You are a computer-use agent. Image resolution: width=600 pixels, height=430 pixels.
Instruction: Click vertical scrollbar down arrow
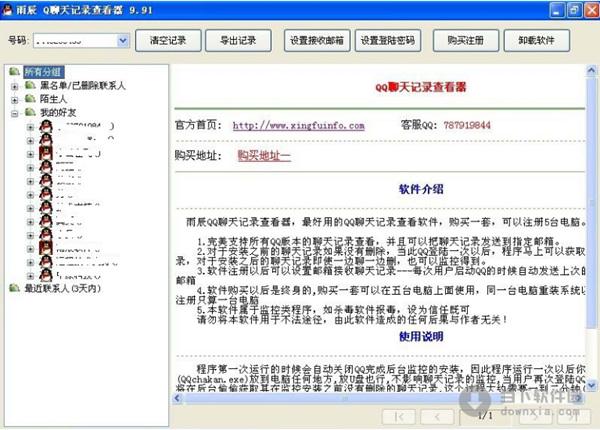(x=591, y=385)
